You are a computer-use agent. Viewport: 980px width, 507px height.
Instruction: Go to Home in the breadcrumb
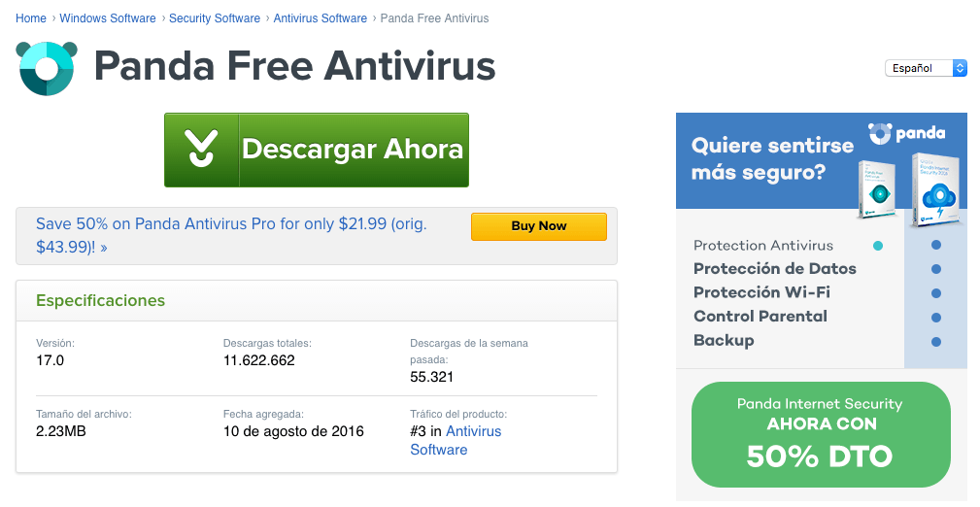[31, 18]
